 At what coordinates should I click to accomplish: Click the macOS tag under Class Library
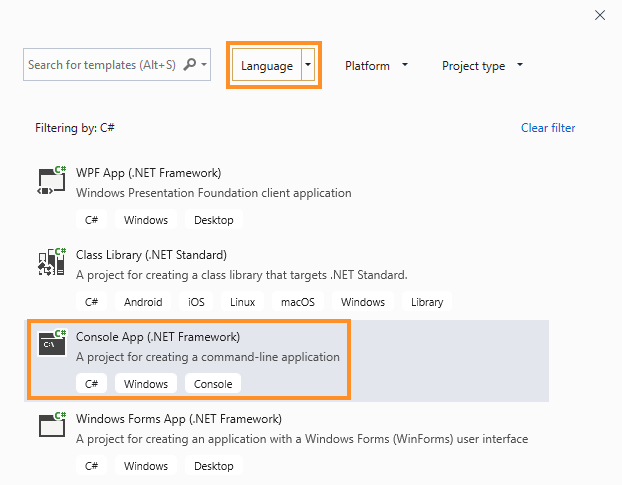coord(298,302)
